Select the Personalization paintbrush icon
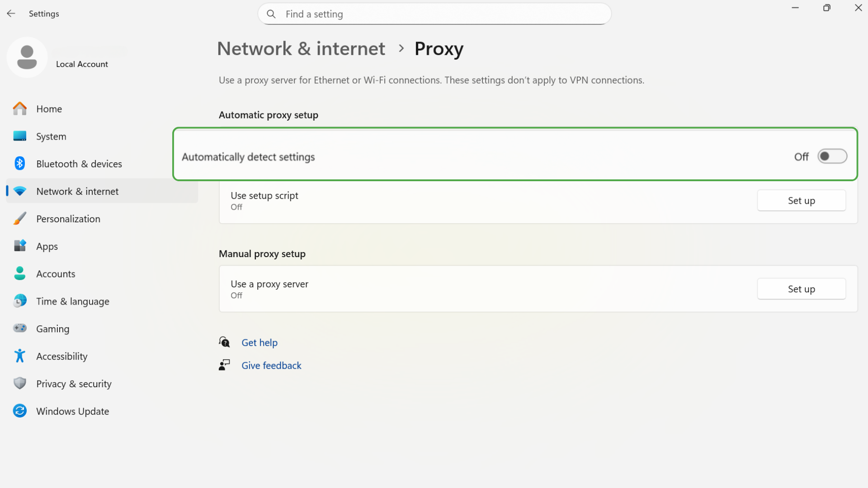 (x=20, y=219)
